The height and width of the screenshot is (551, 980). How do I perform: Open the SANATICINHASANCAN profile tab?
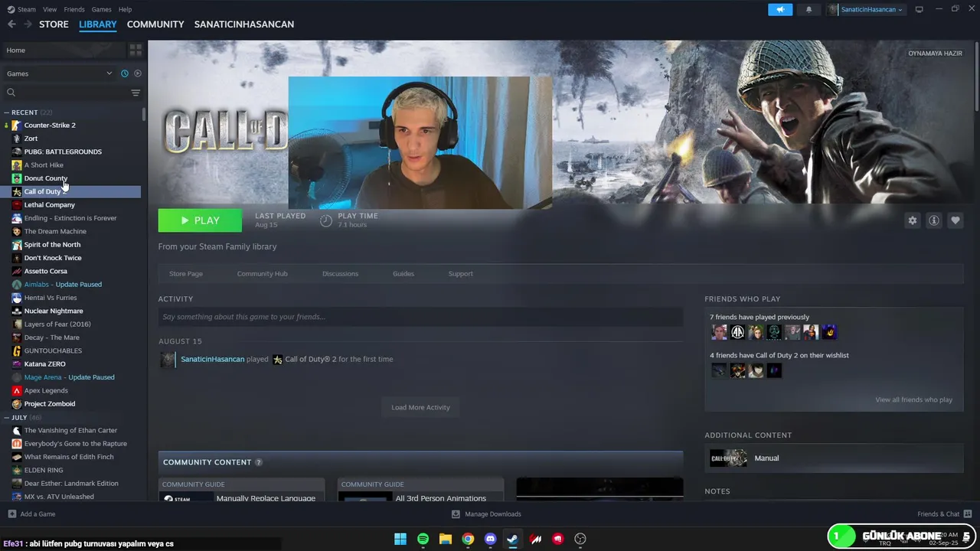tap(244, 24)
